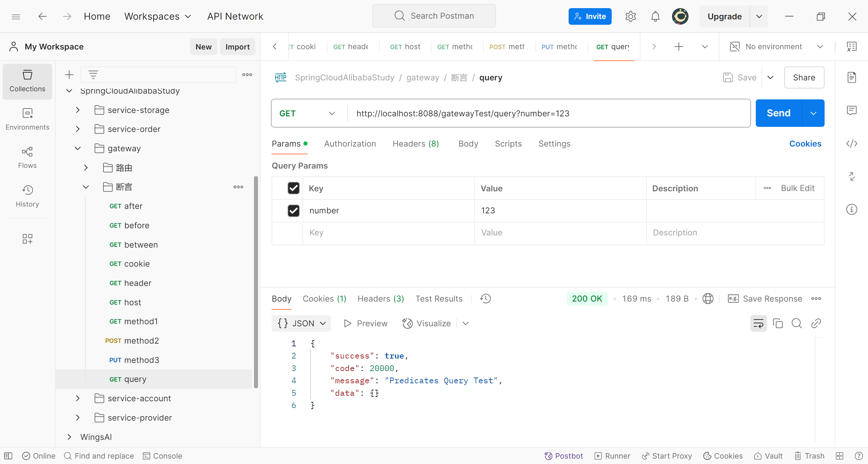This screenshot has width=868, height=464.
Task: Open the JSON format dropdown
Action: pos(301,323)
